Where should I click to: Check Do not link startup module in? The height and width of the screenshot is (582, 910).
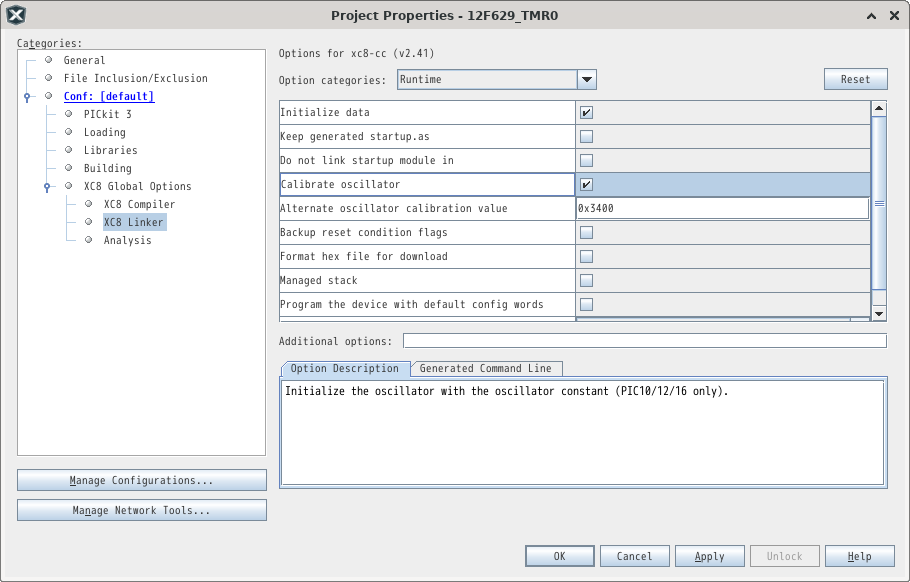(x=587, y=160)
